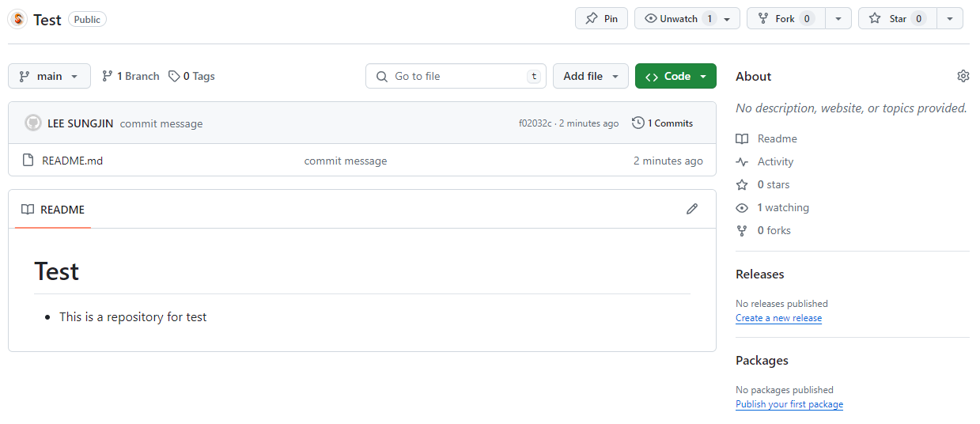980x424 pixels.
Task: Click the Activity pulse icon
Action: (x=742, y=161)
